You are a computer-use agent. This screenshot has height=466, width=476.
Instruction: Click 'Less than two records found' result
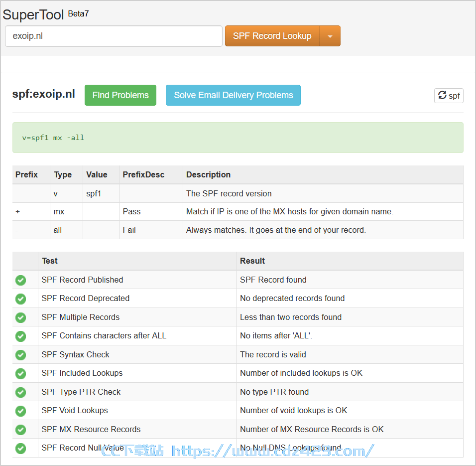pyautogui.click(x=291, y=317)
